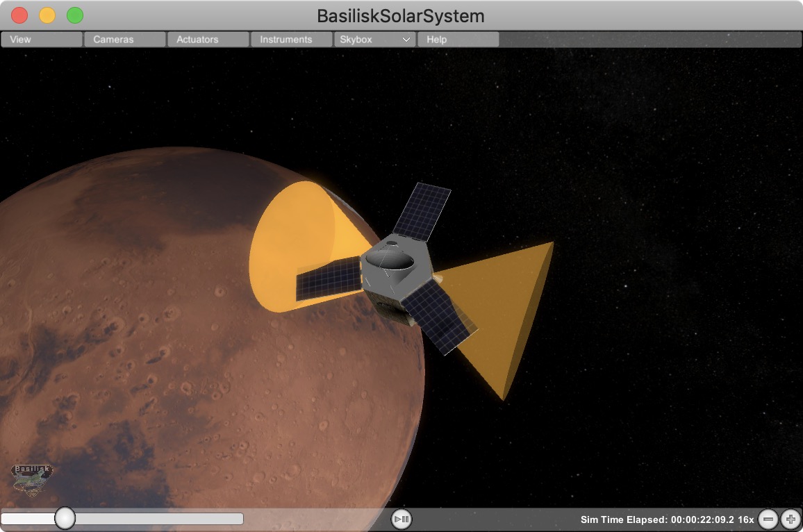Viewport: 803px width, 532px height.
Task: Click the Basilisk logo in the corner
Action: (33, 479)
